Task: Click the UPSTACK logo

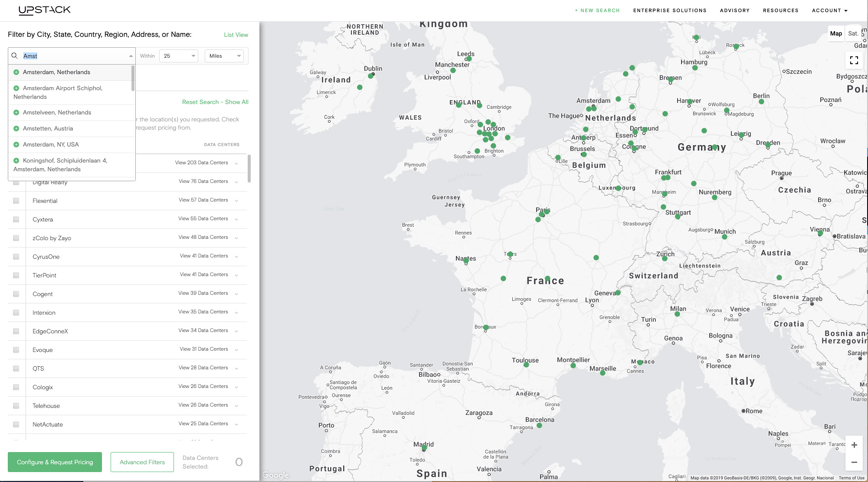Action: (45, 10)
